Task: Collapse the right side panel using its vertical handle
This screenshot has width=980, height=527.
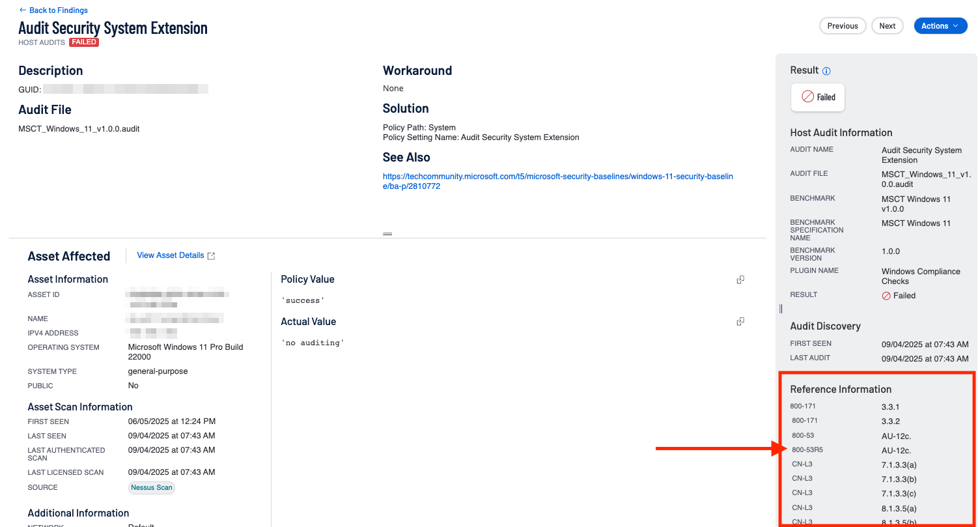Action: coord(781,309)
